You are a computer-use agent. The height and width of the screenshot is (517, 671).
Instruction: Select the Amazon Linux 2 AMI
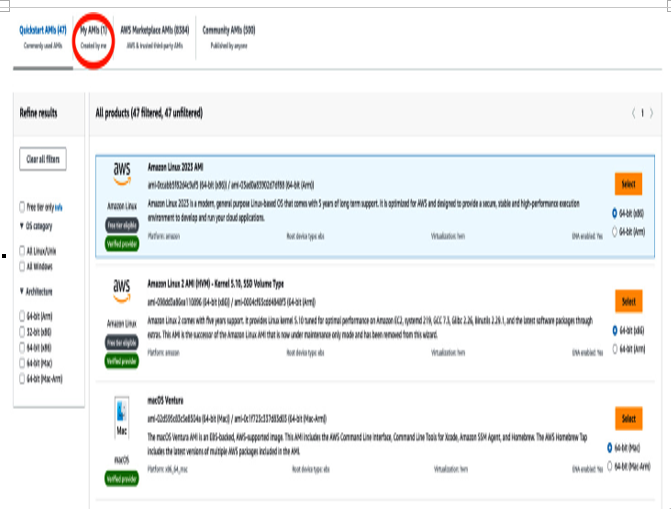628,301
